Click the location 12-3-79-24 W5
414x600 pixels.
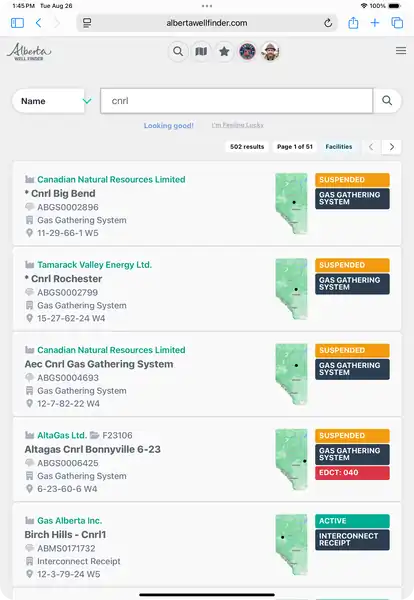tap(68, 574)
